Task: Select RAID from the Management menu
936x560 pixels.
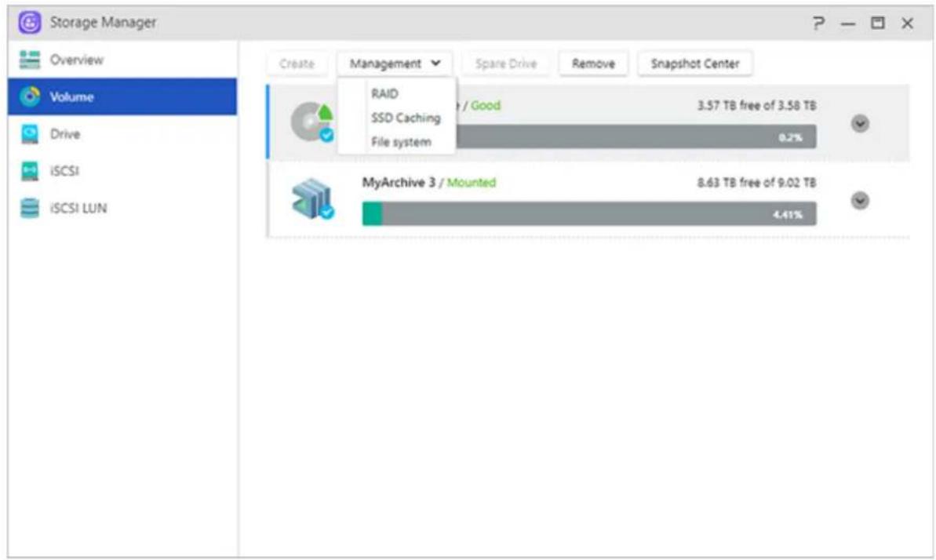Action: pyautogui.click(x=384, y=94)
